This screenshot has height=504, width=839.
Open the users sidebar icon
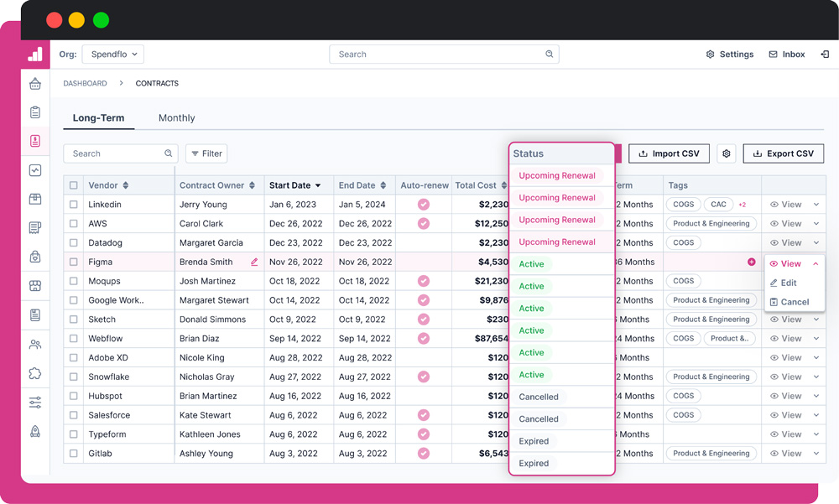35,344
